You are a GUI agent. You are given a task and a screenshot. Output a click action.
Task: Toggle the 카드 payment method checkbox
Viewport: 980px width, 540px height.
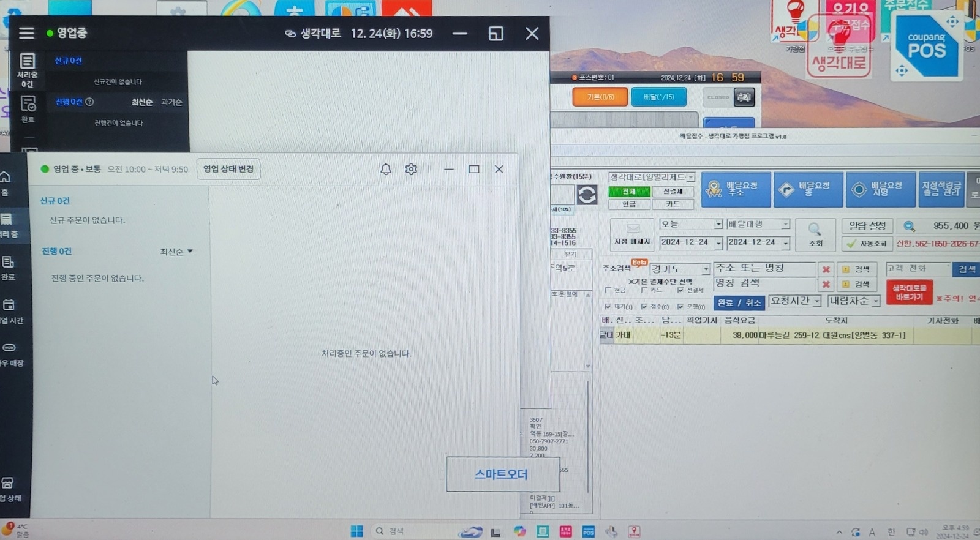pyautogui.click(x=644, y=290)
